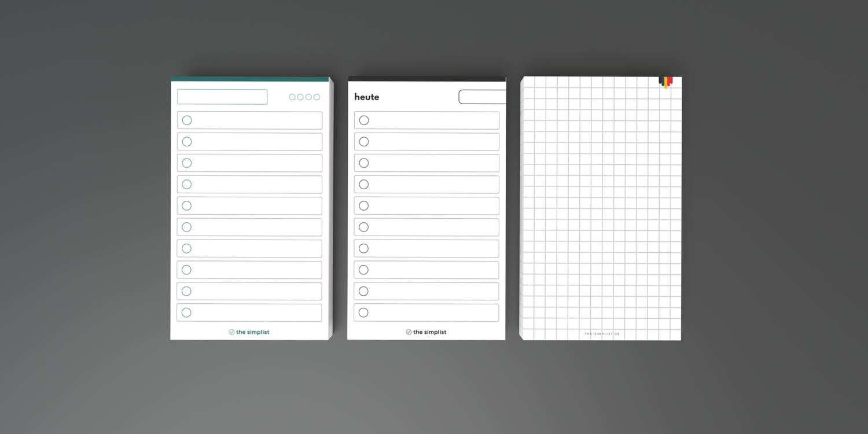The height and width of the screenshot is (434, 868).
Task: Click the German flag ribbon on grid notepad
Action: click(x=665, y=82)
